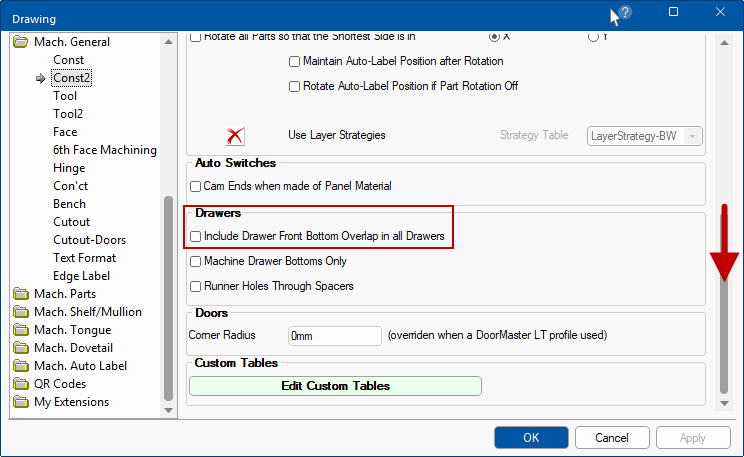Click the red X Layer Strategies icon
The width and height of the screenshot is (744, 457).
[235, 136]
